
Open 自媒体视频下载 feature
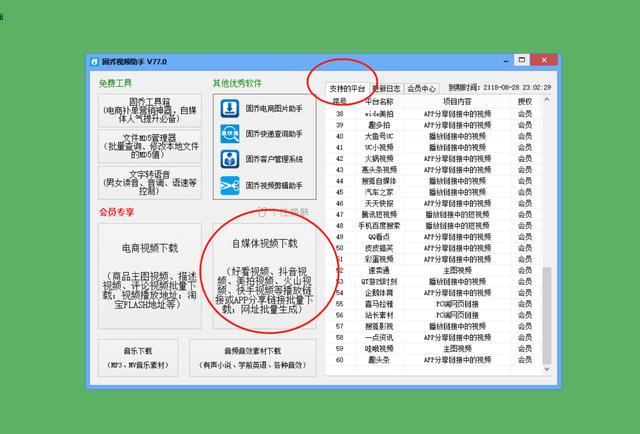(x=264, y=276)
